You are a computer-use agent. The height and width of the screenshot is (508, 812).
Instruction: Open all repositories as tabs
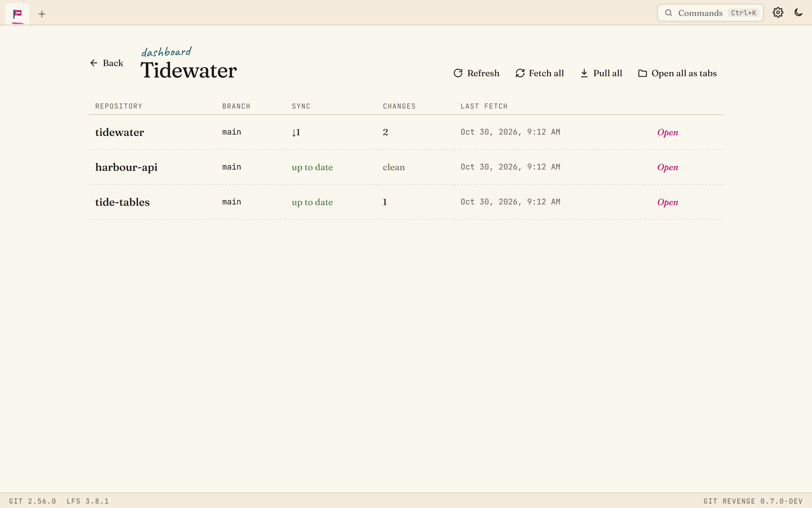(677, 73)
